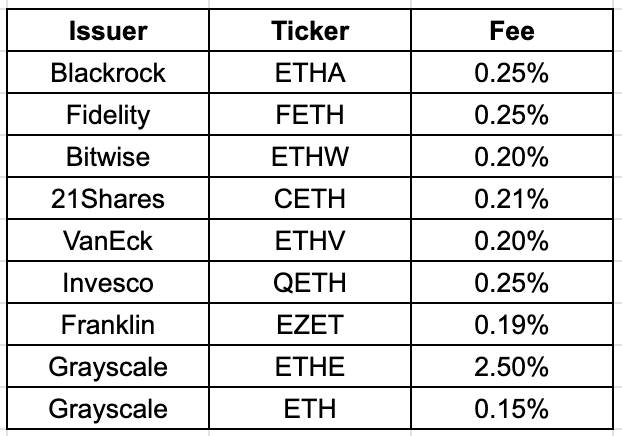
Task: Click the Invesco issuer cell
Action: [108, 282]
